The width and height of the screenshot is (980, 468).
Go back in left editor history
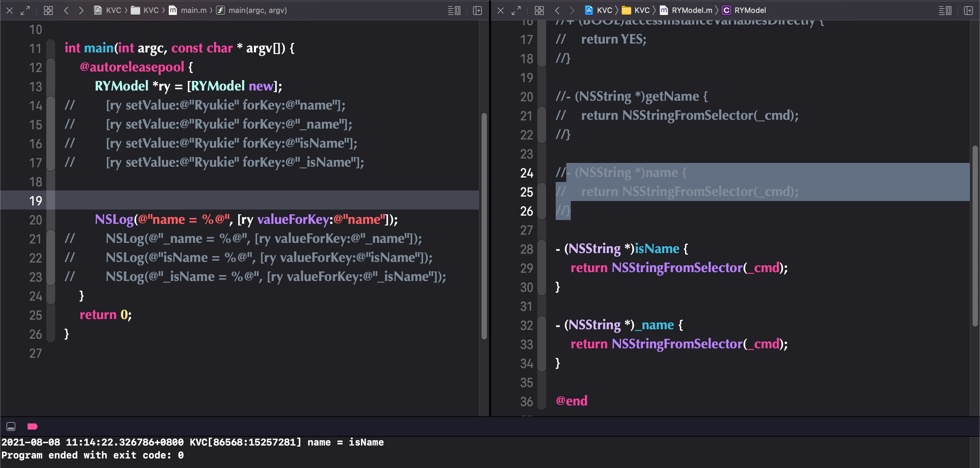click(66, 11)
